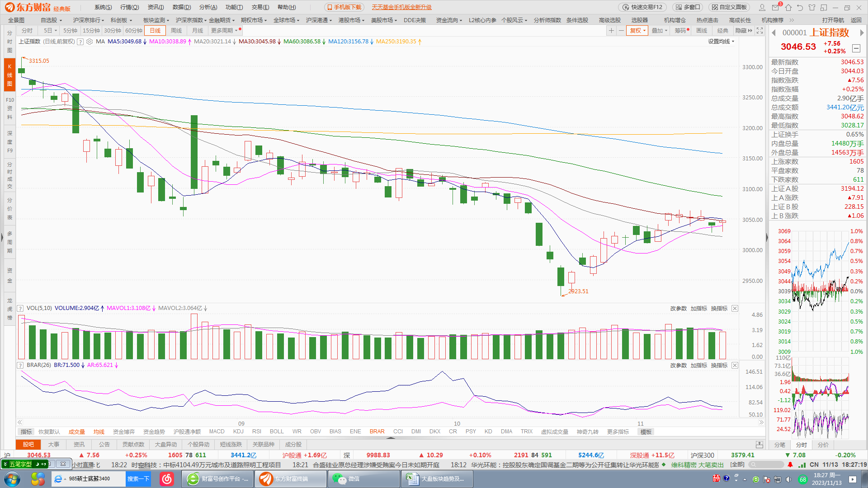Open the 分析(A) menu
Screen dimensions: 868x488
tap(208, 7)
